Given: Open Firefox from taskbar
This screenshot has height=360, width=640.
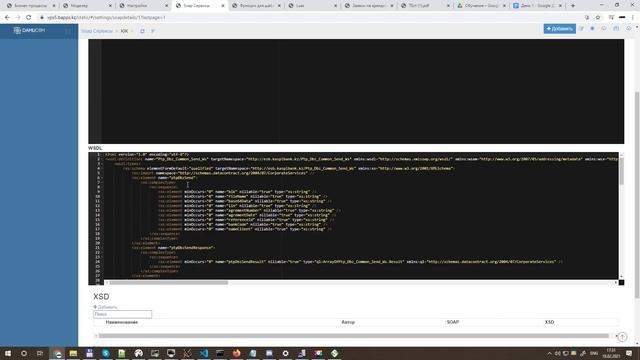Looking at the screenshot, I should tap(236, 353).
